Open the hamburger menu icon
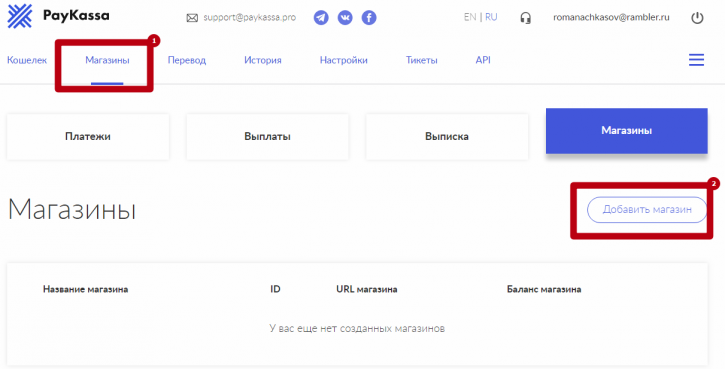This screenshot has height=369, width=725. 696,60
